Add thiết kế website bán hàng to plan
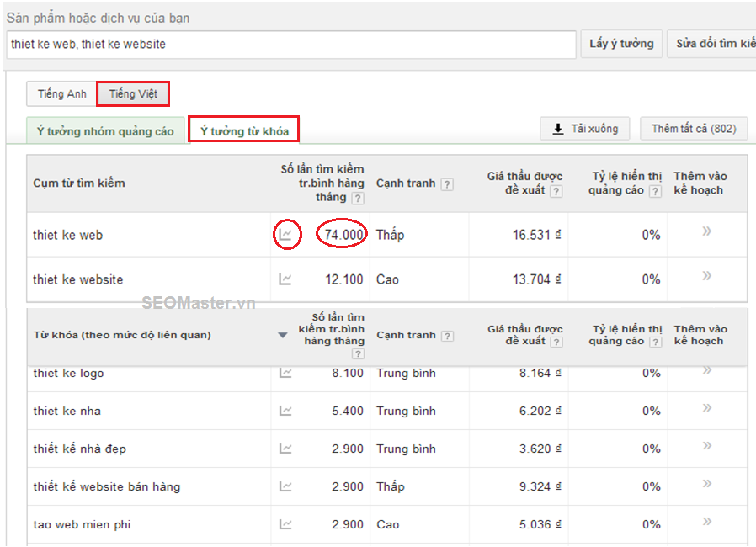This screenshot has width=756, height=547. (x=707, y=483)
